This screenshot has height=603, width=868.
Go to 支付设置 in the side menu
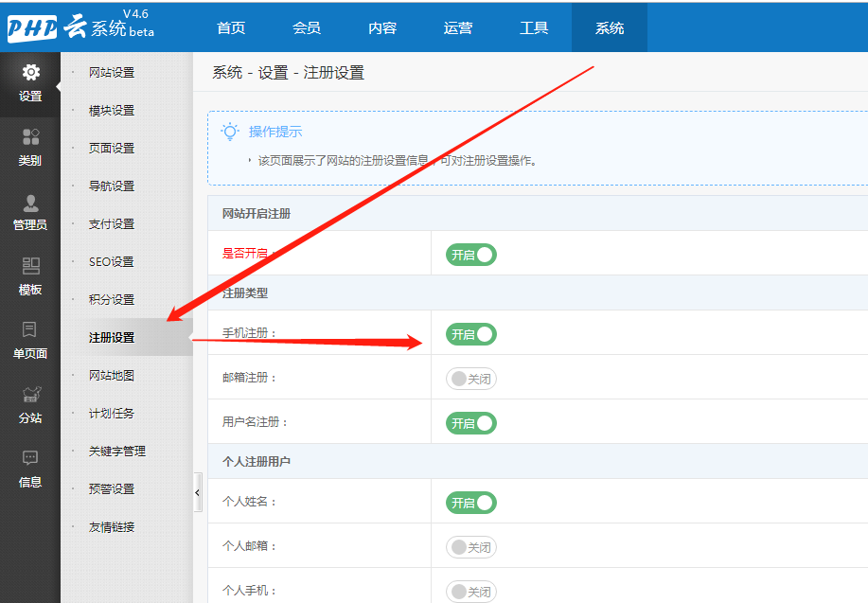coord(112,224)
